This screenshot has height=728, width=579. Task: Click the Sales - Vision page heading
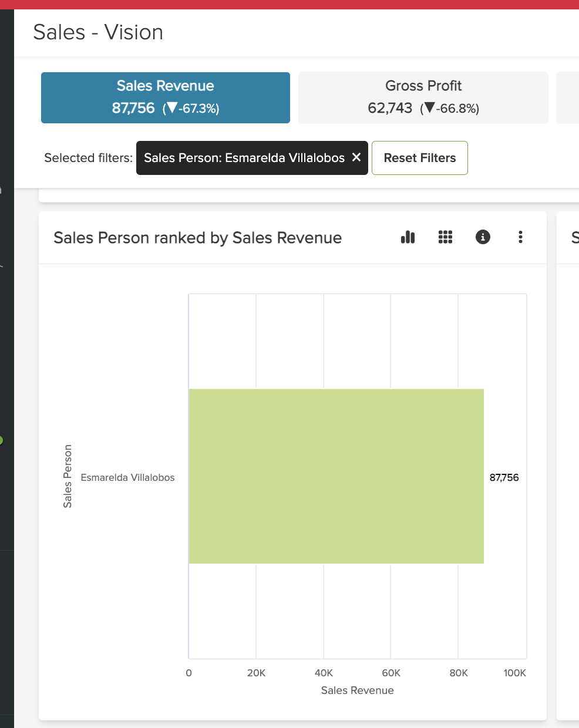click(x=98, y=32)
